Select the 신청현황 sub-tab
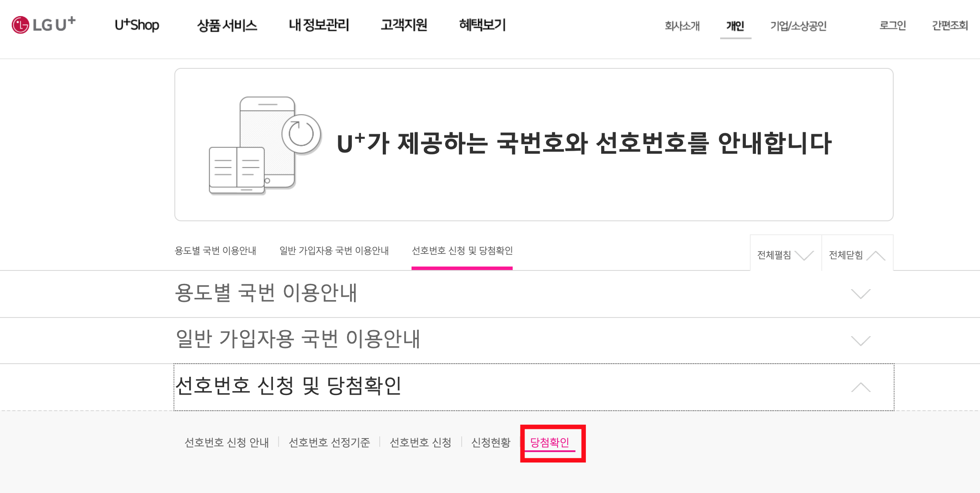This screenshot has height=493, width=980. click(x=490, y=442)
